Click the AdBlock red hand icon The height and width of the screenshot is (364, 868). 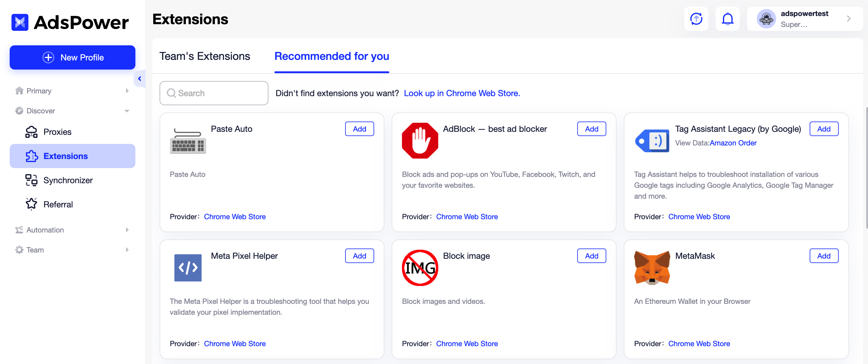(420, 140)
